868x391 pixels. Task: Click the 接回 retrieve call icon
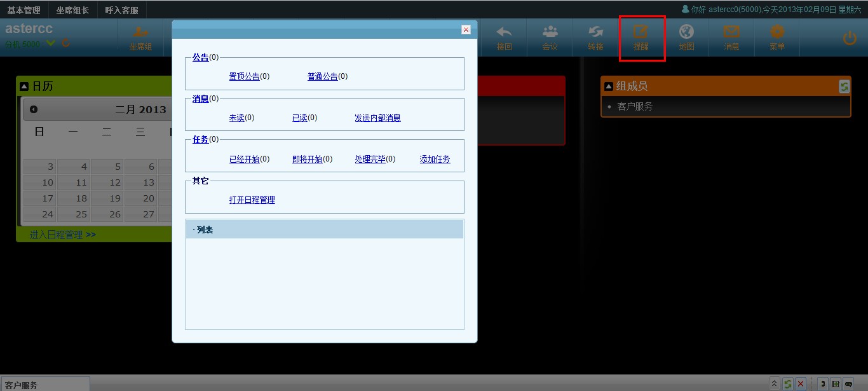point(504,37)
